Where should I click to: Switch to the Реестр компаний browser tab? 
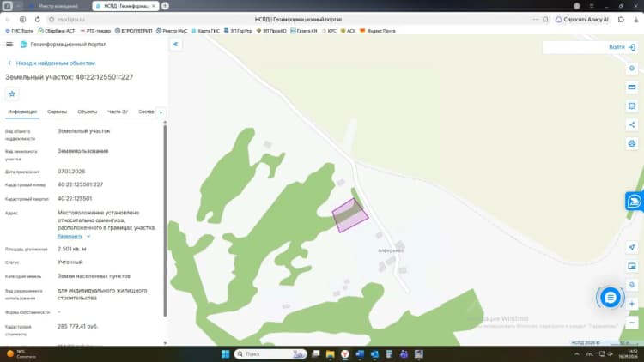click(x=57, y=6)
